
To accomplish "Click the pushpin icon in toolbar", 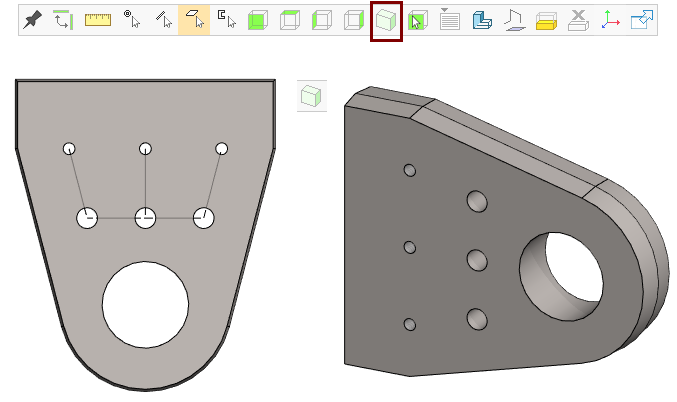I will (33, 20).
